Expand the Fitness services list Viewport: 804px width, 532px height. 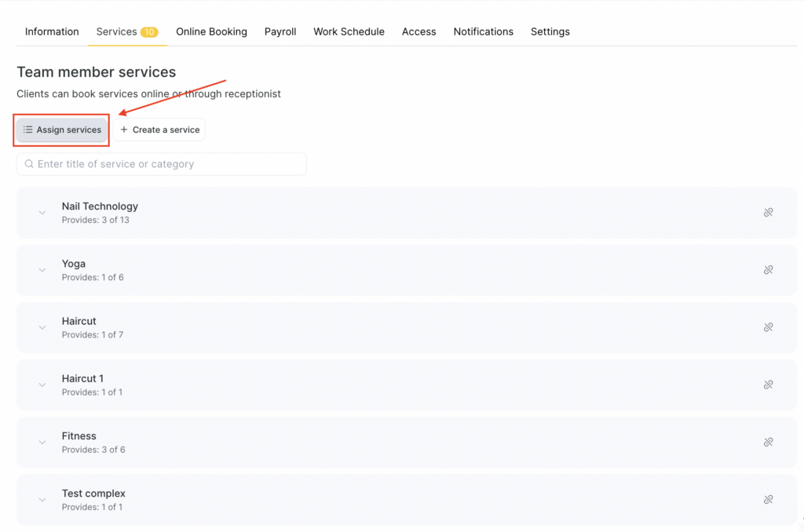click(x=42, y=442)
